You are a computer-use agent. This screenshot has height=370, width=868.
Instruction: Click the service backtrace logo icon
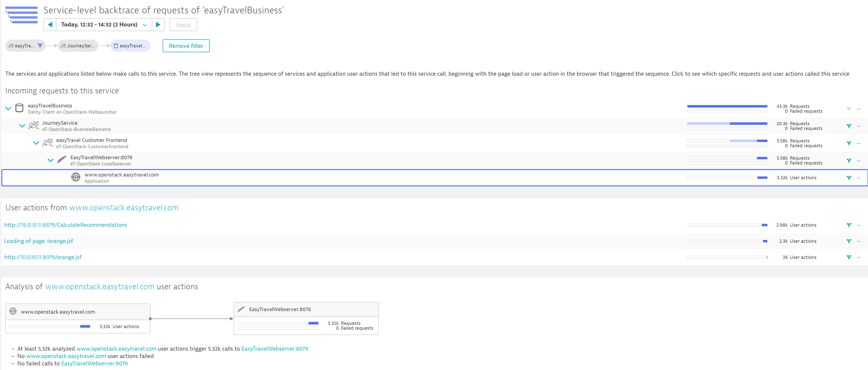point(22,15)
